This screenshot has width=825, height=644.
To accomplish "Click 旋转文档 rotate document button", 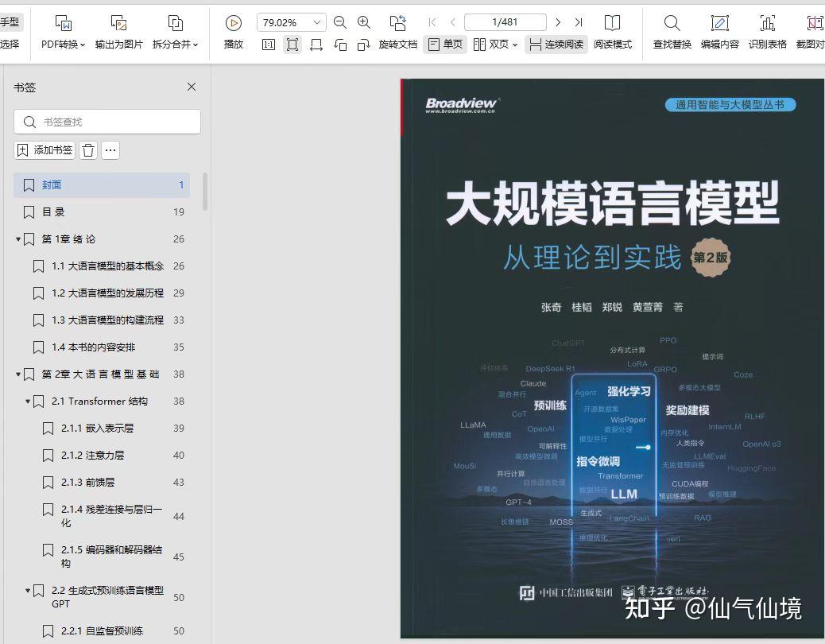I will point(398,33).
